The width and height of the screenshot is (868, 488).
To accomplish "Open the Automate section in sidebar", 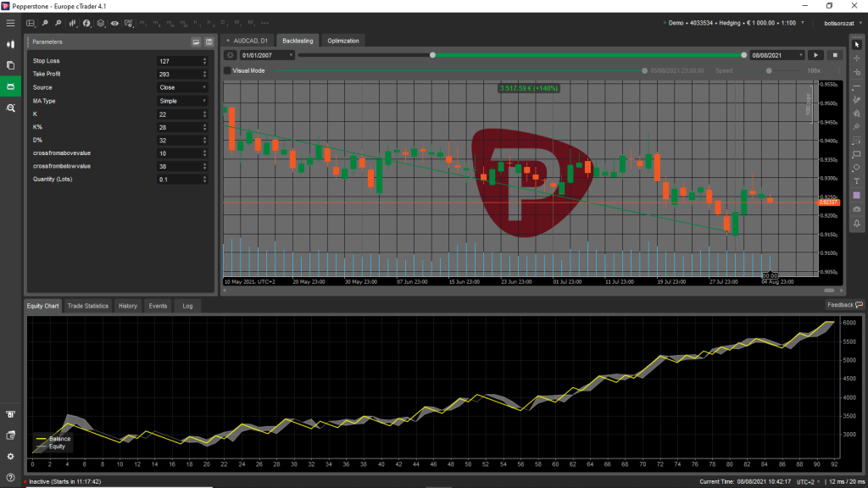I will click(x=11, y=86).
